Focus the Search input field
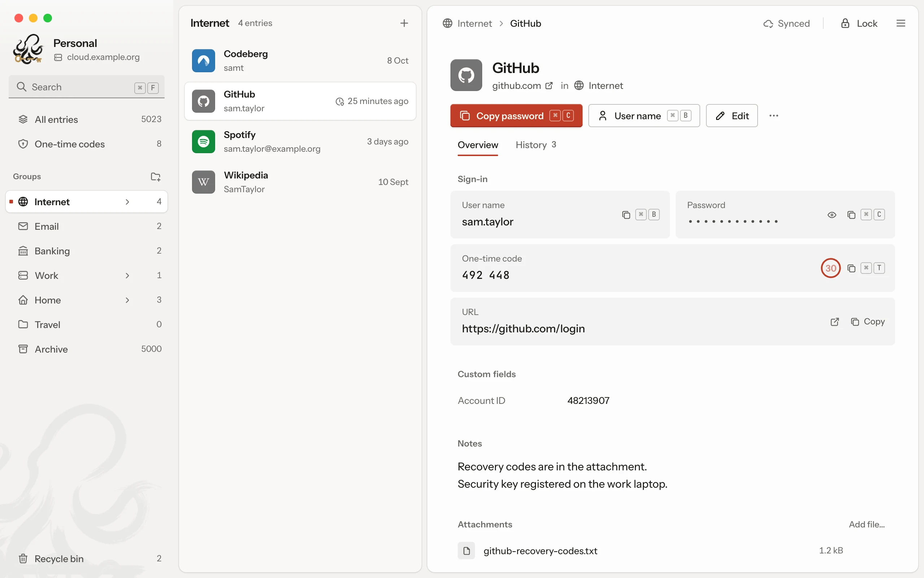 [87, 87]
